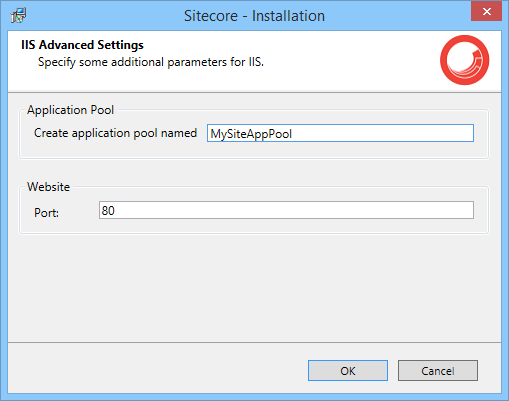Viewport: 509px width, 401px height.
Task: Click the 'Create application pool named' label
Action: click(115, 133)
